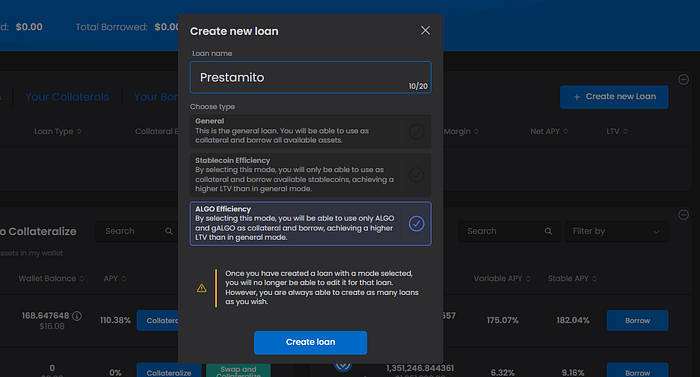The height and width of the screenshot is (377, 700).
Task: Collapse the borrow panel with minus icon
Action: [x=683, y=214]
